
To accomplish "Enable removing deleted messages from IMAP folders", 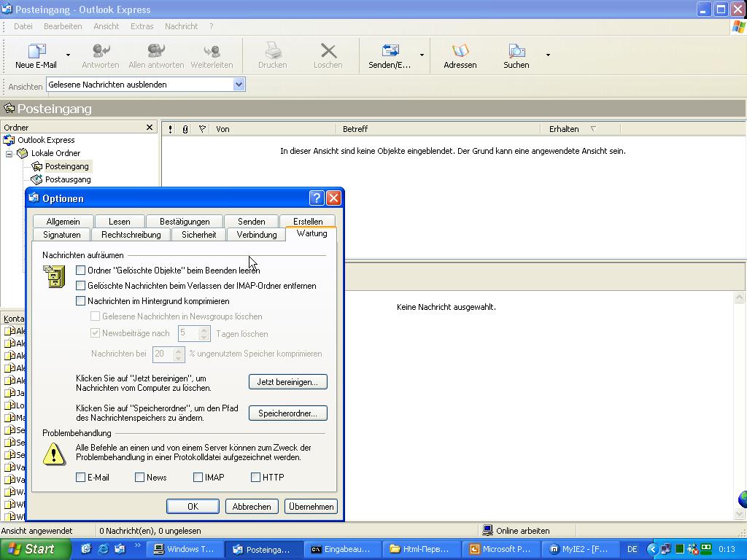I will (80, 286).
